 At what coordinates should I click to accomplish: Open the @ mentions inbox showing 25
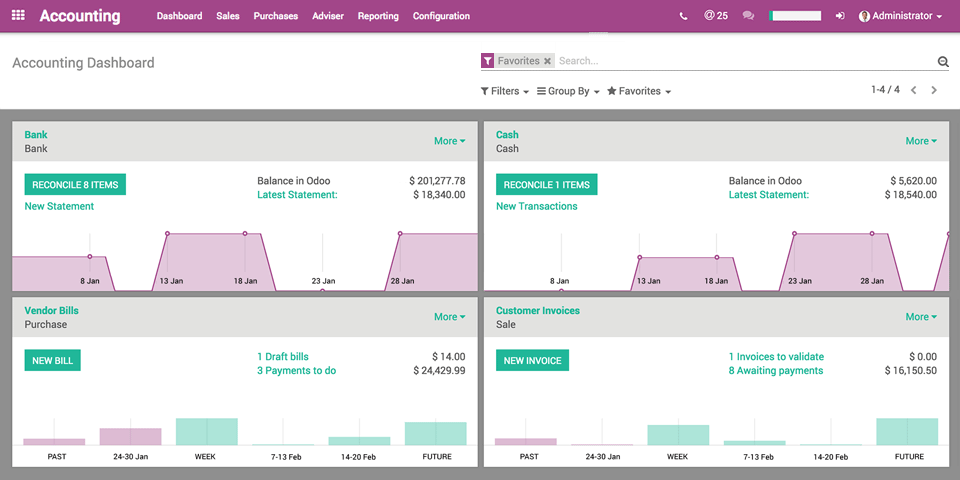(x=715, y=16)
